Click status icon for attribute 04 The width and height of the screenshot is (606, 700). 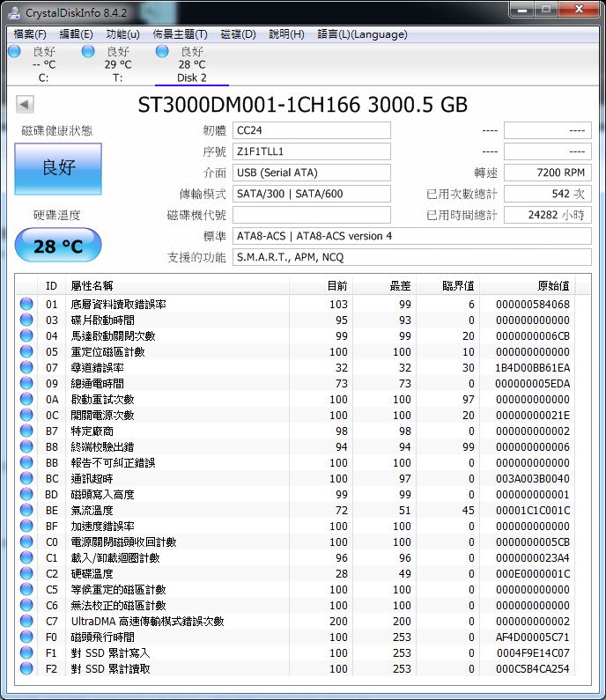26,335
